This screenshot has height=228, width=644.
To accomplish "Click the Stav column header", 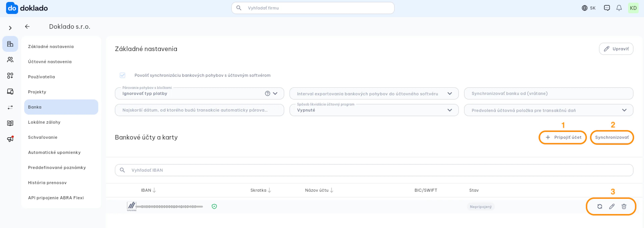I will click(x=474, y=190).
